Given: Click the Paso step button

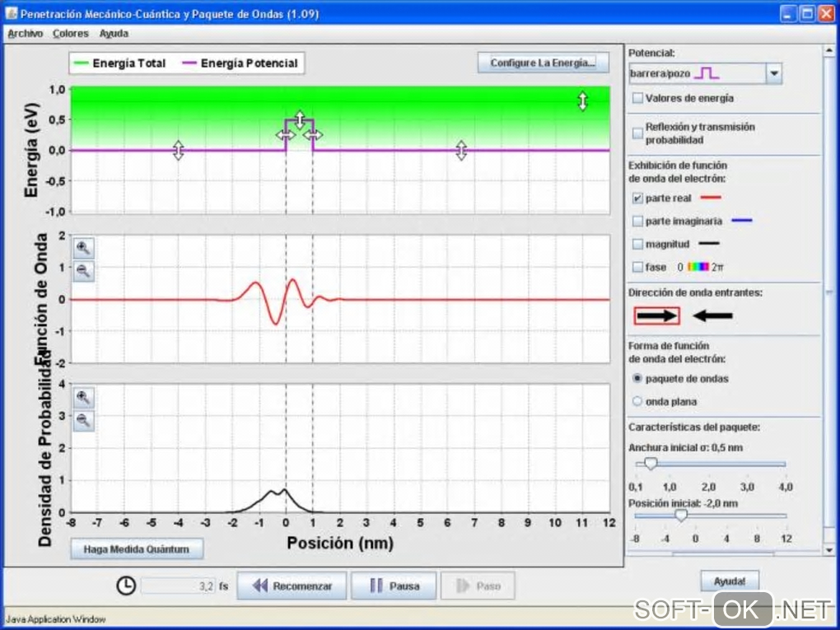Looking at the screenshot, I should pyautogui.click(x=478, y=586).
